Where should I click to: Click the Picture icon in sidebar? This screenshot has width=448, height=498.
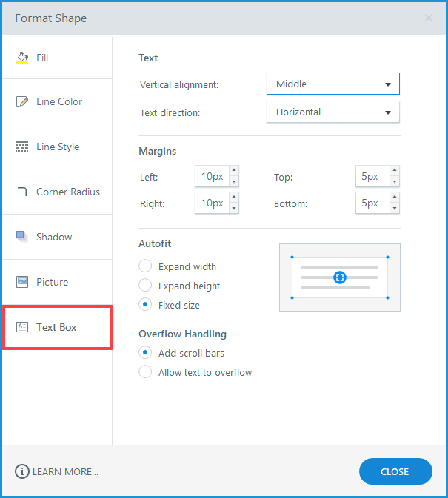click(22, 282)
